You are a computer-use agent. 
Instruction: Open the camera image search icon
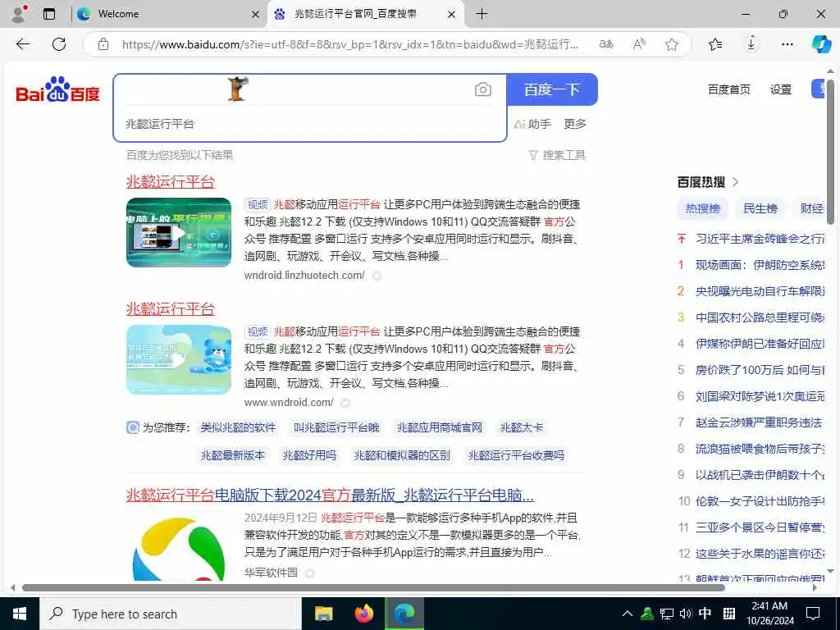[x=482, y=89]
